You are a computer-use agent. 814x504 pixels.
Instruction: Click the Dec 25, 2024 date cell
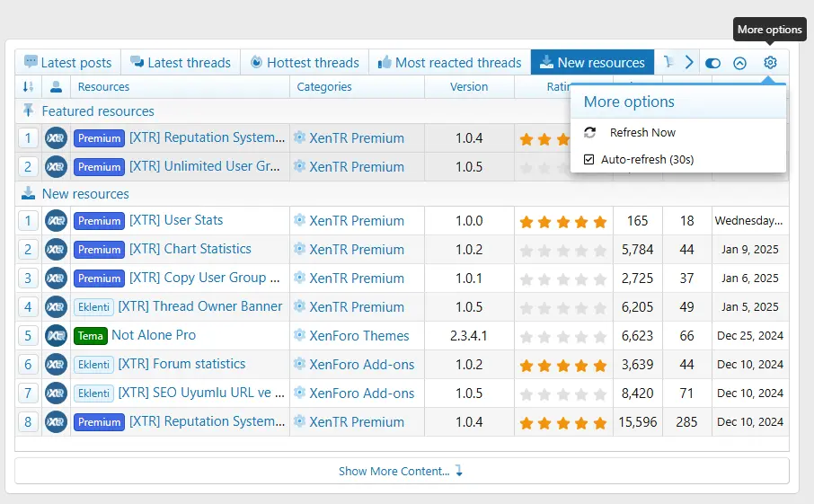(x=750, y=336)
